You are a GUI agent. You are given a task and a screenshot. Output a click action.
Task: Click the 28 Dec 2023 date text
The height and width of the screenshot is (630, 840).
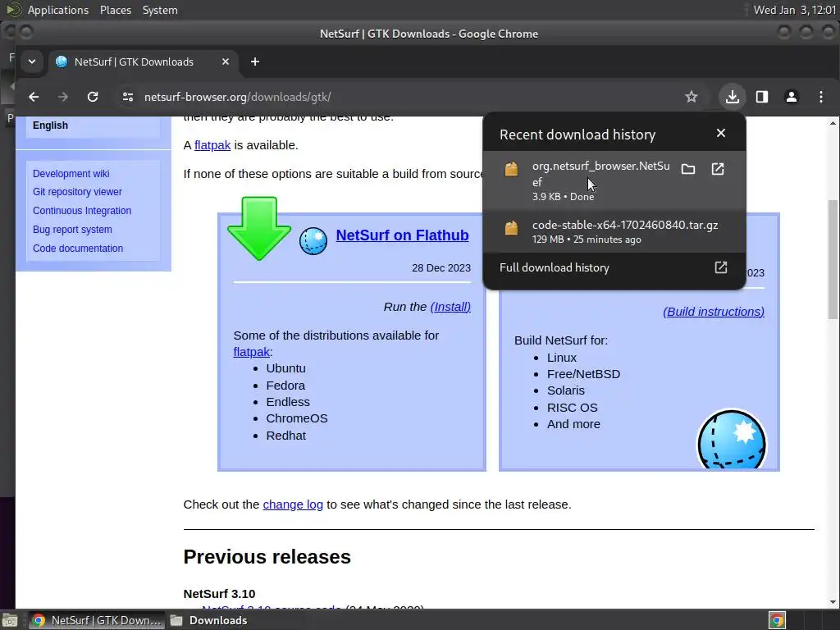[441, 268]
